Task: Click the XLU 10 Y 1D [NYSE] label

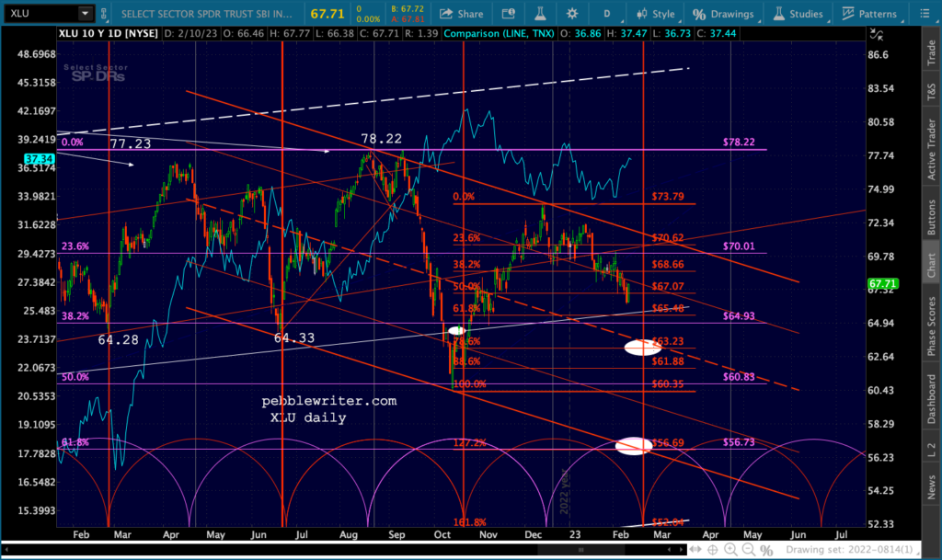Action: [109, 34]
